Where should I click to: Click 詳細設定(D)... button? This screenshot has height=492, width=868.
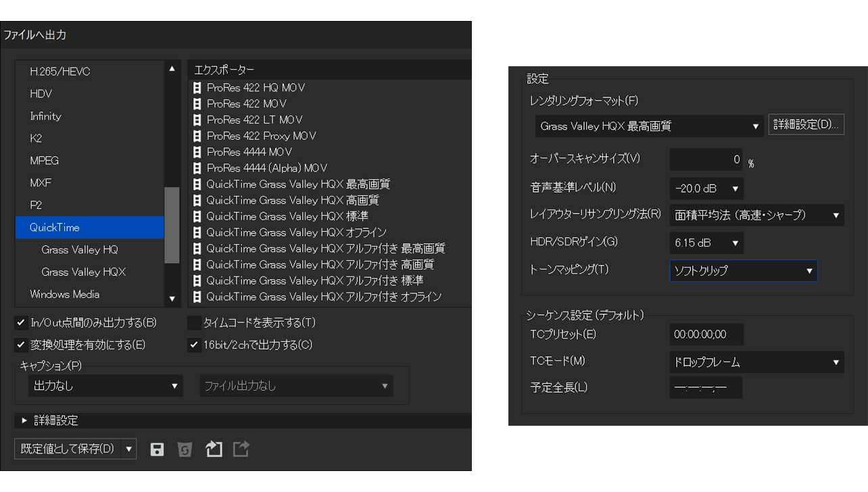coord(806,125)
